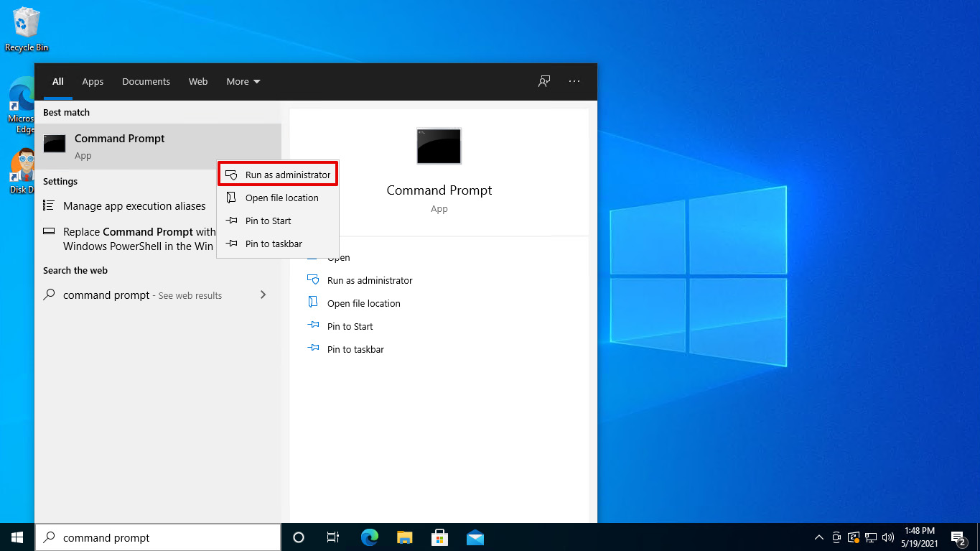Screen dimensions: 980x551
Task: Adjust the speaker volume in the system tray
Action: click(888, 537)
